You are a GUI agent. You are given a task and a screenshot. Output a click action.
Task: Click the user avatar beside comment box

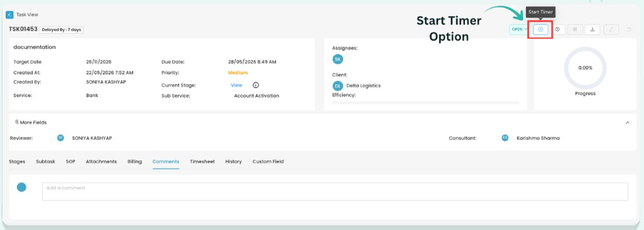pos(21,187)
